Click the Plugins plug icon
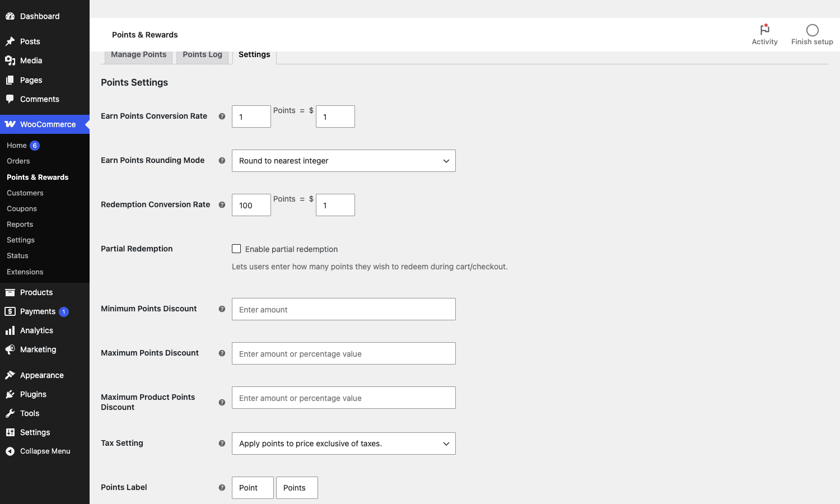The image size is (840, 504). [x=10, y=394]
